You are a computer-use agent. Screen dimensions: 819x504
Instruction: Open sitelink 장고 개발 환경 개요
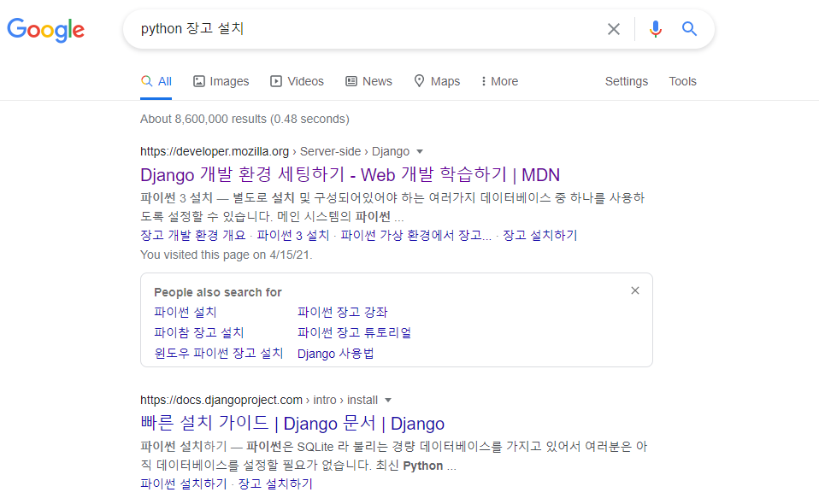(x=192, y=235)
